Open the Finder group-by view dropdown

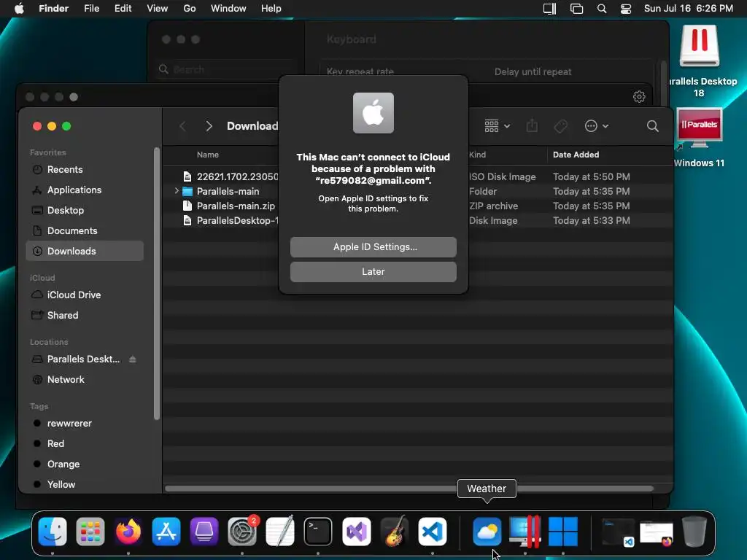click(x=497, y=126)
